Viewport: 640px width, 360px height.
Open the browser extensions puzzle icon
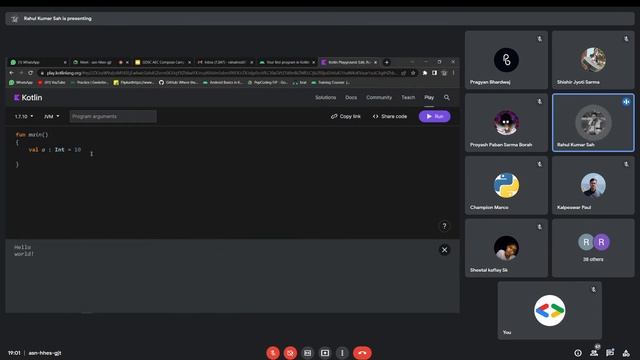[x=425, y=73]
